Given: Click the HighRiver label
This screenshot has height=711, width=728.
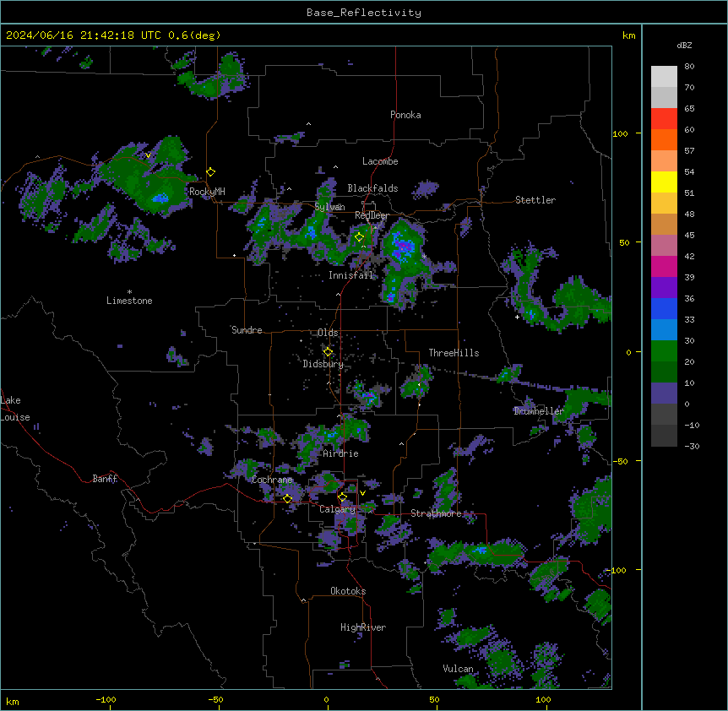Looking at the screenshot, I should 363,627.
